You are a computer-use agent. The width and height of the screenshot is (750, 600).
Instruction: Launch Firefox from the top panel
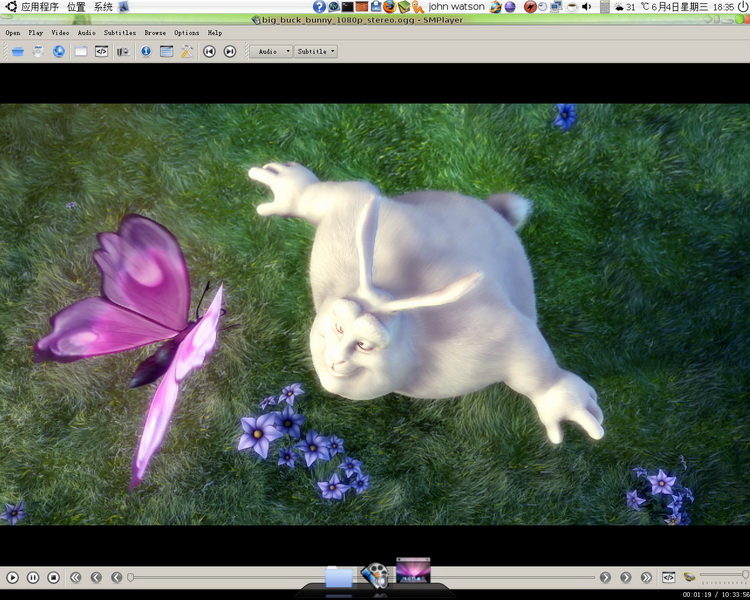390,7
